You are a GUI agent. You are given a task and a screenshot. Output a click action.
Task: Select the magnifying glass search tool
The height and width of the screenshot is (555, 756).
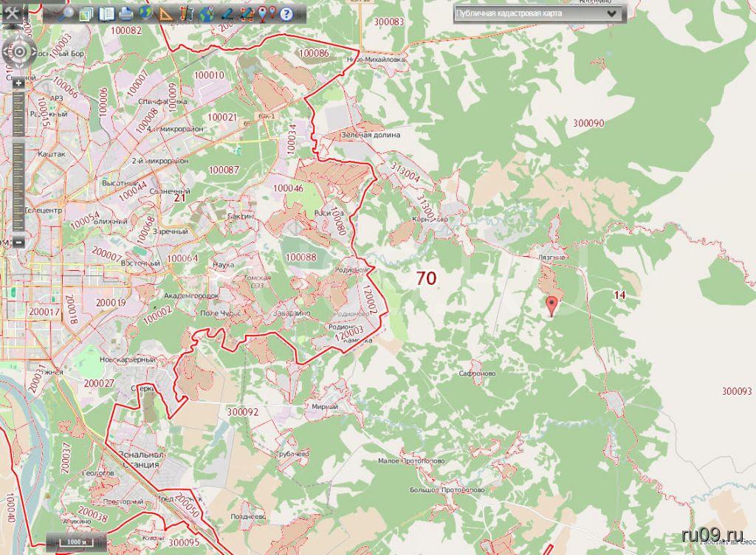[66, 14]
